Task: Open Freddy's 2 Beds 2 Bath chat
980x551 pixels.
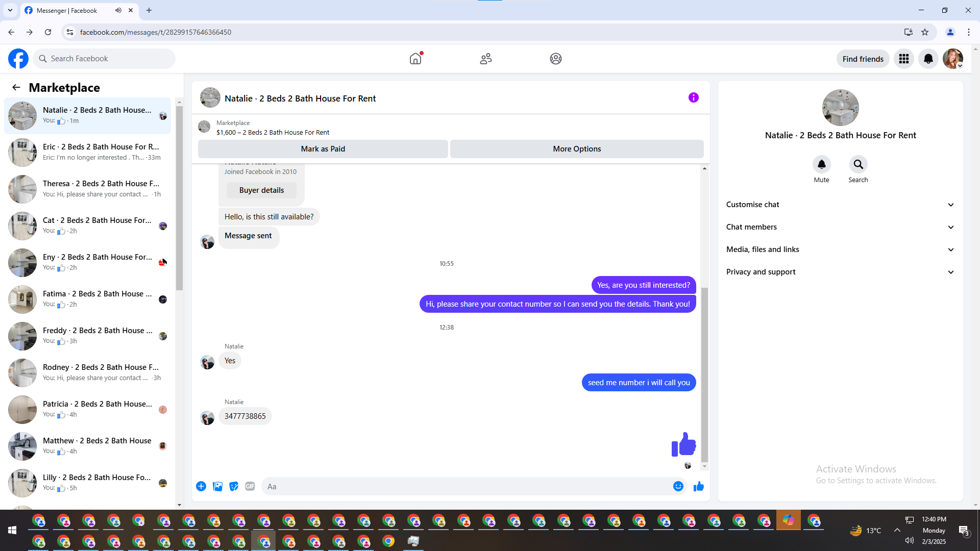Action: pyautogui.click(x=88, y=336)
